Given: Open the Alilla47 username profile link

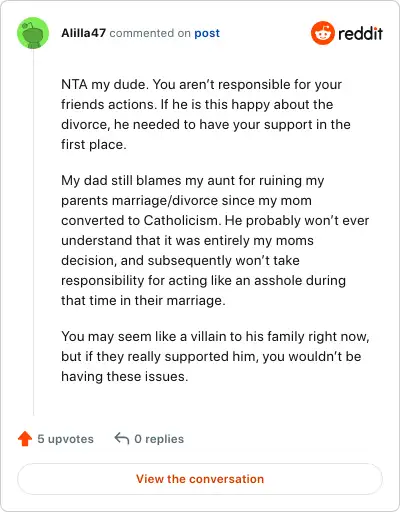Looking at the screenshot, I should click(83, 33).
